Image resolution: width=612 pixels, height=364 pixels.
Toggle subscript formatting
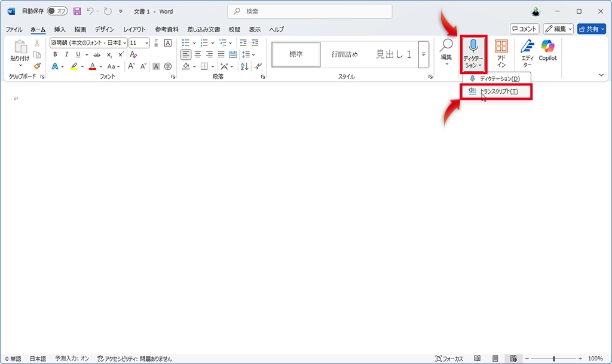[x=109, y=54]
